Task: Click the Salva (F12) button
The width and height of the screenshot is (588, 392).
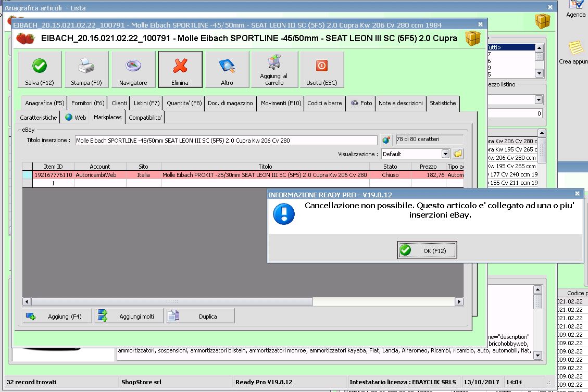Action: 40,70
